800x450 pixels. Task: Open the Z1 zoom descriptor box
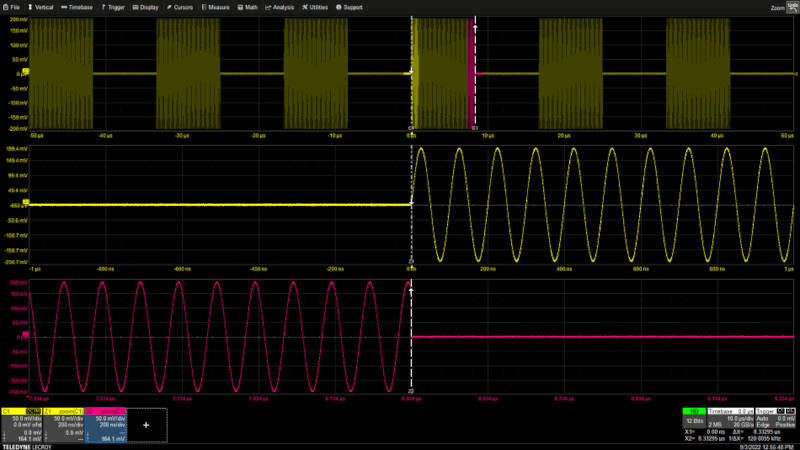[62, 424]
